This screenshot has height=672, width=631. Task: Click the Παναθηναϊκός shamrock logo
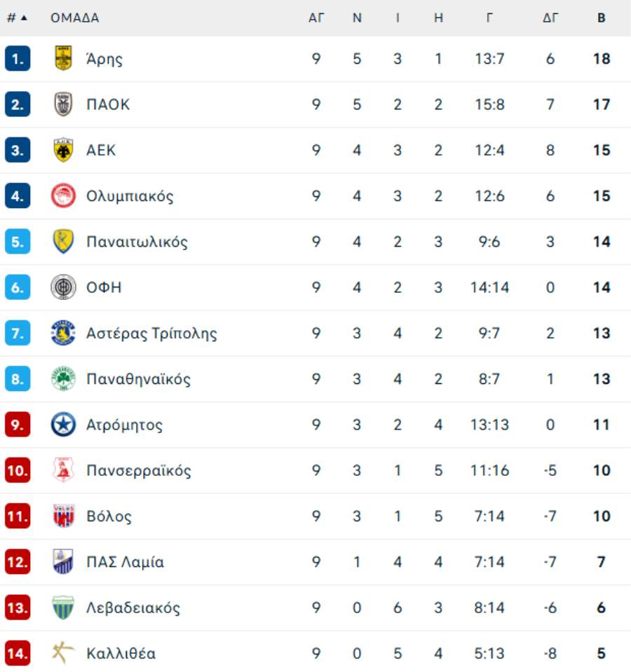[x=63, y=379]
